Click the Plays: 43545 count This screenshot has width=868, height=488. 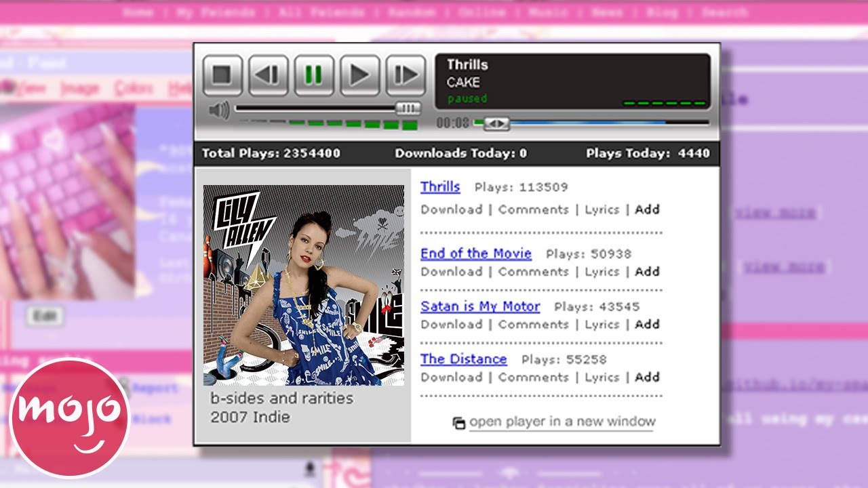point(597,307)
